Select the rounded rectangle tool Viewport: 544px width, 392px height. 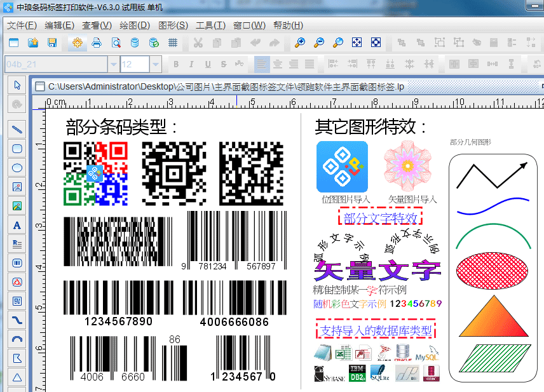(x=17, y=149)
